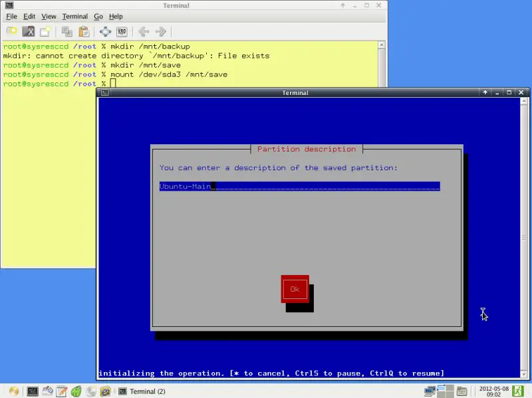Image resolution: width=532 pixels, height=398 pixels.
Task: Close tab icon in back Terminal toolbar
Action: click(29, 31)
